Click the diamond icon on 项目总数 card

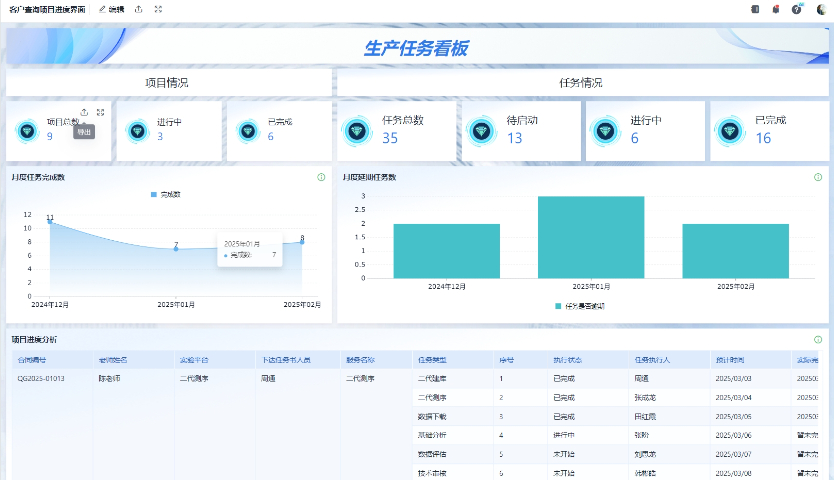tap(27, 131)
